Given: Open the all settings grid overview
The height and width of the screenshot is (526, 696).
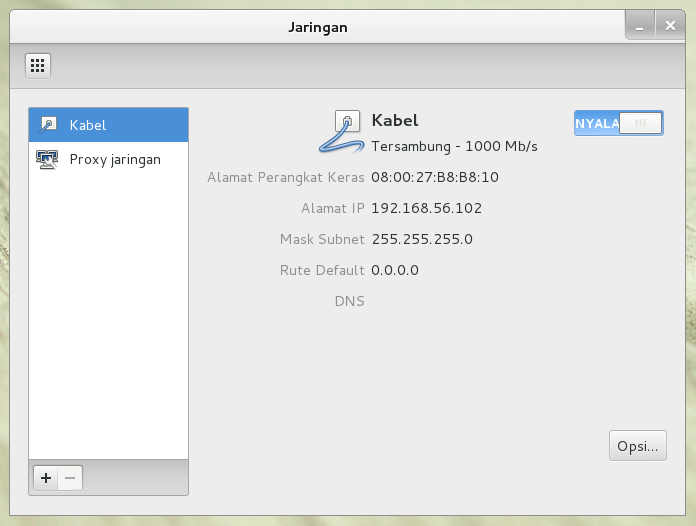Looking at the screenshot, I should pos(38,66).
